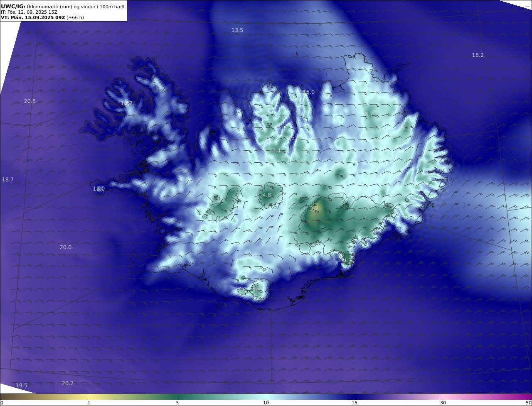Select the 6.4 value in north Iceland

tap(276, 151)
